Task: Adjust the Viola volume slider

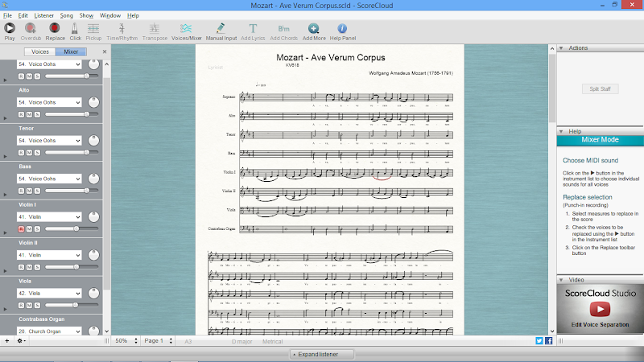Action: click(72, 305)
